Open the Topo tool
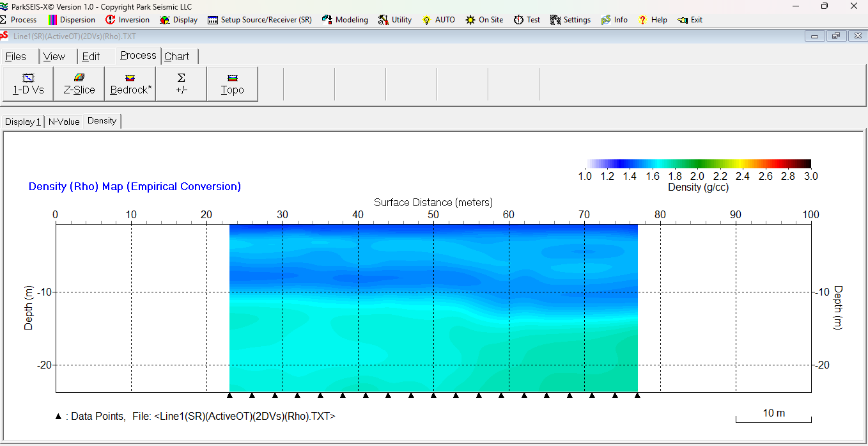868x446 pixels. [x=233, y=84]
